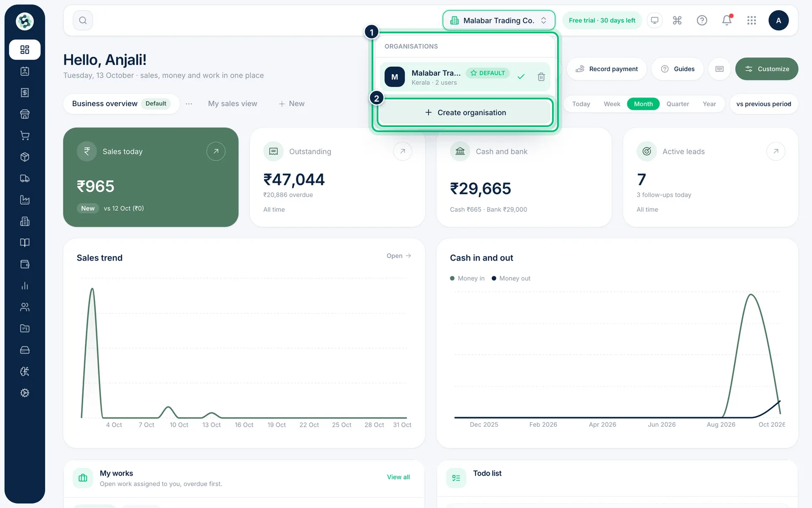Click the Create organisation button
The height and width of the screenshot is (508, 812).
click(x=465, y=112)
